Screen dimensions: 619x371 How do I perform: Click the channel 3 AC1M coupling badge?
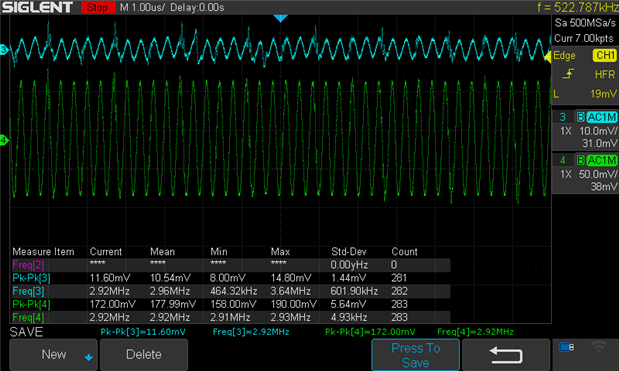[601, 117]
